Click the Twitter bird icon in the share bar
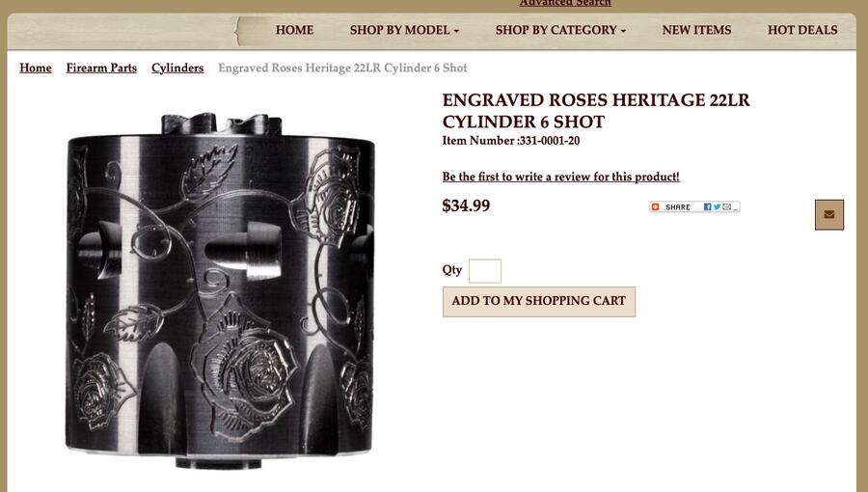 [717, 207]
